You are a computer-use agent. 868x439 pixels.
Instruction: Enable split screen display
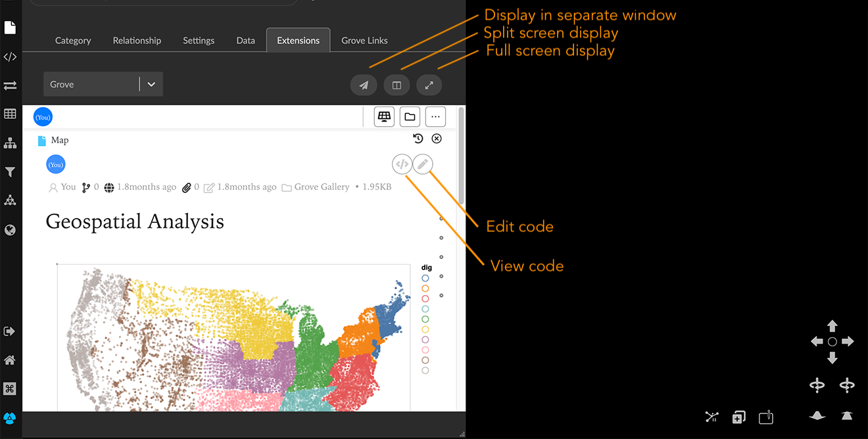coord(397,85)
